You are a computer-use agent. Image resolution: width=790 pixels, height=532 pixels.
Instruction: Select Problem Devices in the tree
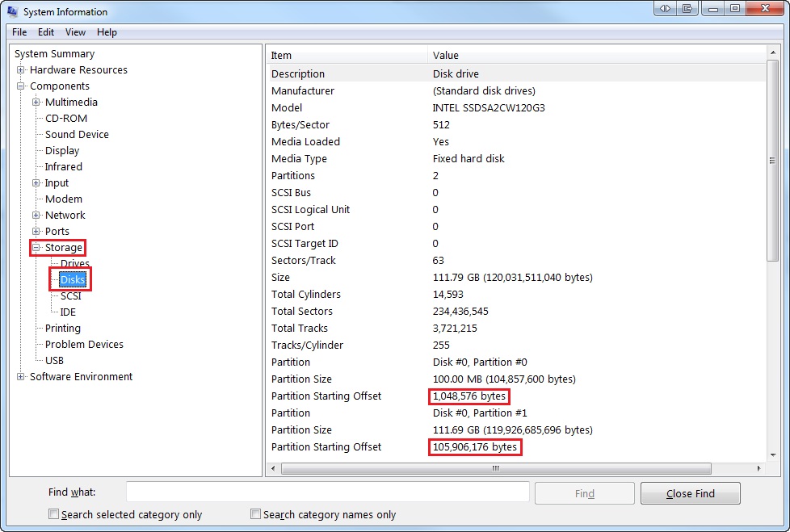84,344
